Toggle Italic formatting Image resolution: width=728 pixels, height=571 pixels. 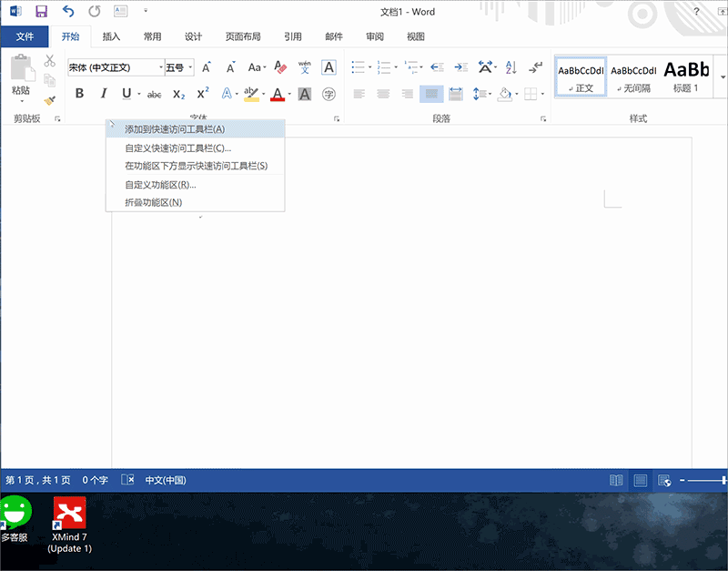(x=103, y=94)
